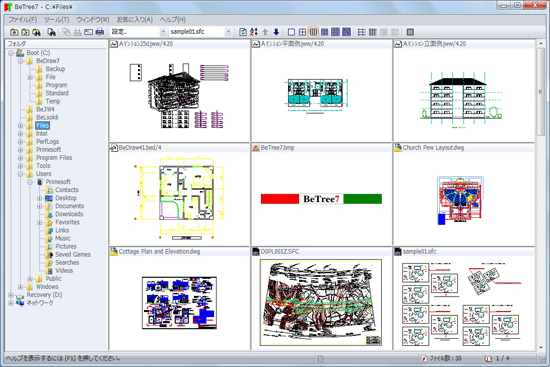Click the gray up arrow icon
Screen dimensions: 550x367
click(x=265, y=32)
